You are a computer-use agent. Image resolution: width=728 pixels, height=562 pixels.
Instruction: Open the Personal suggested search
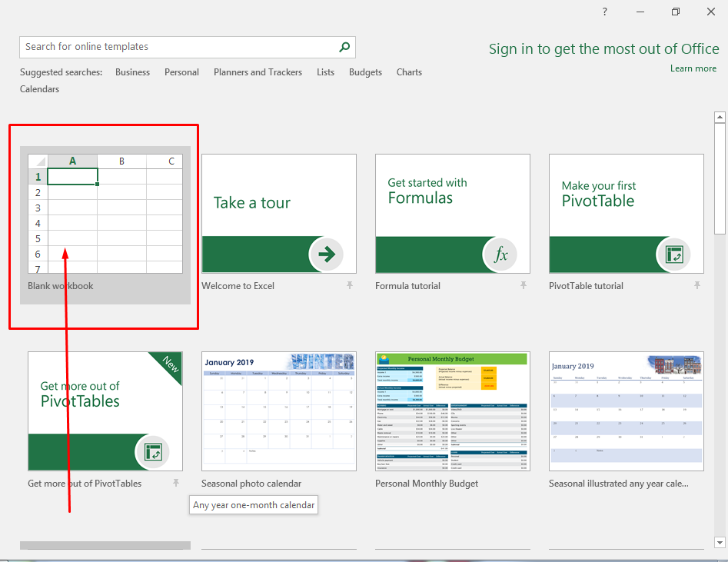coord(181,72)
